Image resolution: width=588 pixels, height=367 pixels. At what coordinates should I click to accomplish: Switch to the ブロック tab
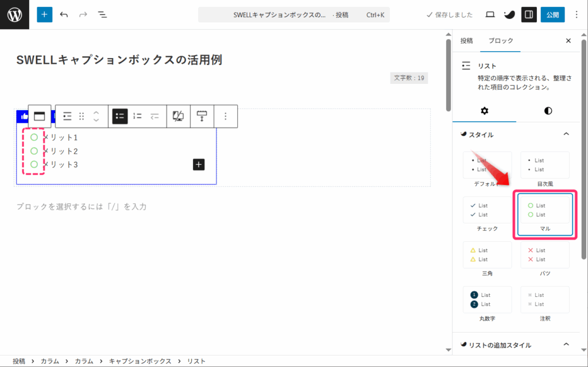tap(501, 41)
